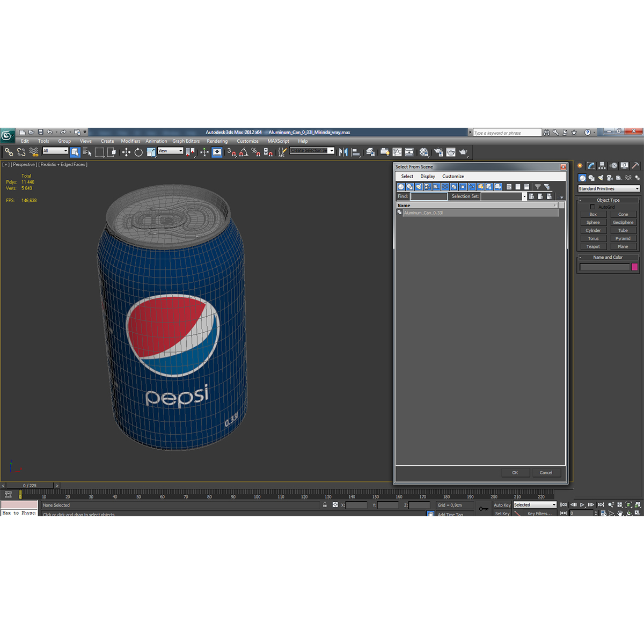Click the pink object color swatch

[x=635, y=267]
